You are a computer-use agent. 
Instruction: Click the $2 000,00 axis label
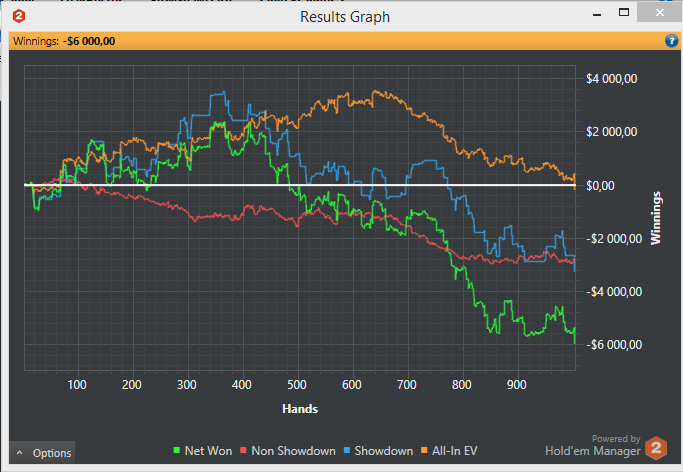pyautogui.click(x=612, y=132)
